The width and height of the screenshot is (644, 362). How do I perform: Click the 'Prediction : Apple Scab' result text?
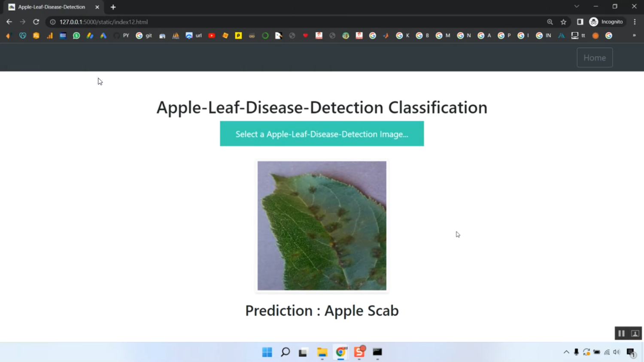[x=322, y=311]
